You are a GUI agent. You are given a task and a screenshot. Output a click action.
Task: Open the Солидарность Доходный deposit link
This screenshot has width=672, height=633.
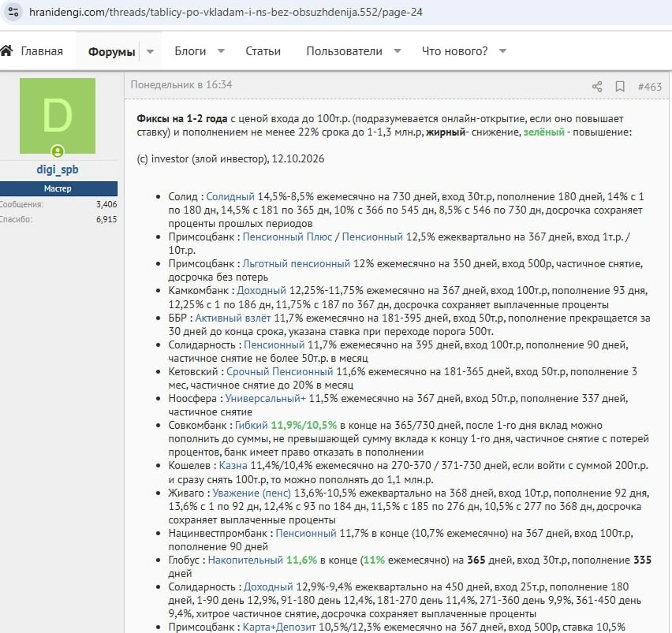(x=268, y=586)
